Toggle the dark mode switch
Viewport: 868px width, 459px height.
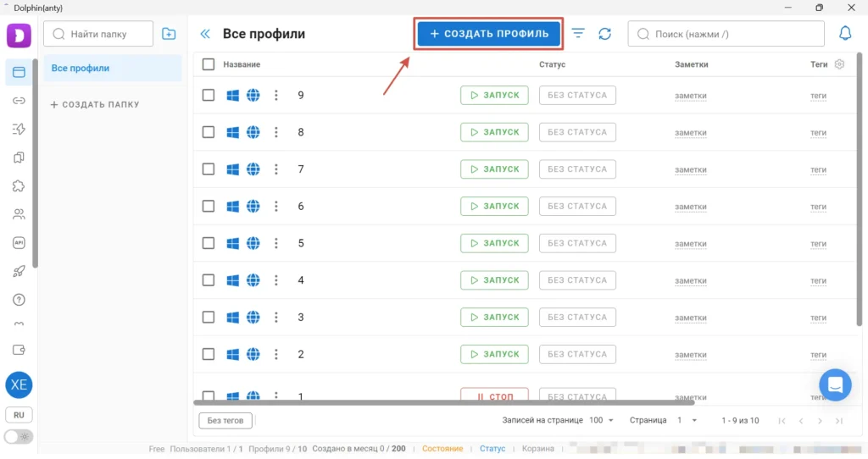19,437
